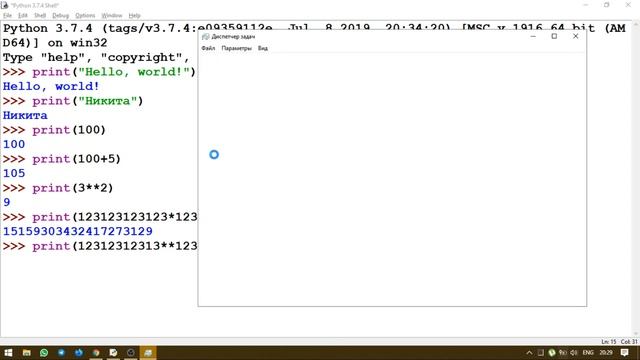Open File menu in Python Shell
Screen dimensions: 640x360
pyautogui.click(x=7, y=16)
